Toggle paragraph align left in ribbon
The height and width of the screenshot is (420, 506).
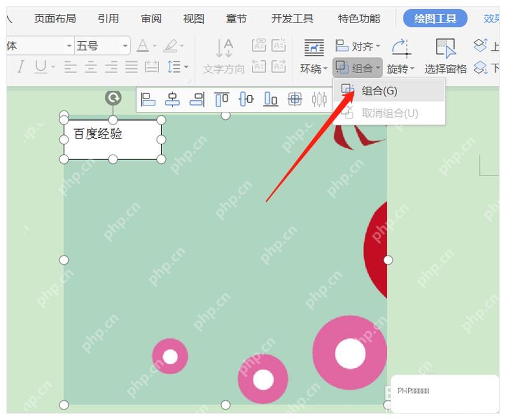[x=71, y=67]
